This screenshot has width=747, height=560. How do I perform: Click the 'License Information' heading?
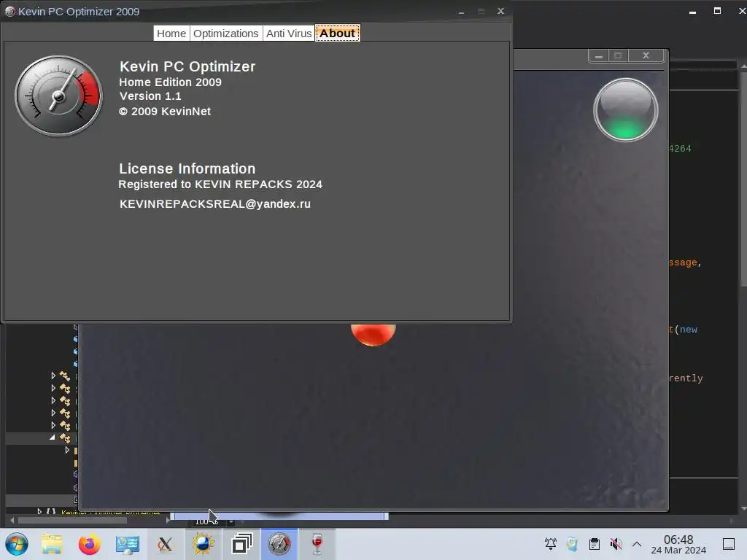(x=187, y=168)
